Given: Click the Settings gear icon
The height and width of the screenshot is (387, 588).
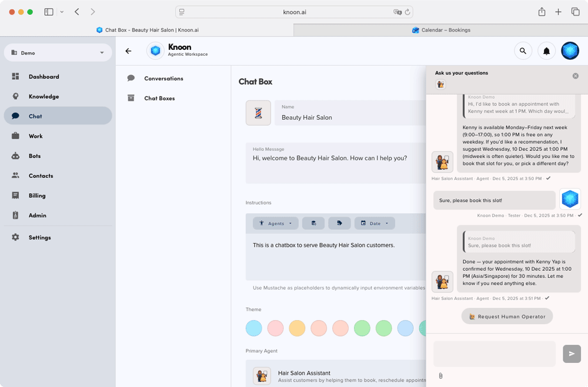Looking at the screenshot, I should (15, 237).
